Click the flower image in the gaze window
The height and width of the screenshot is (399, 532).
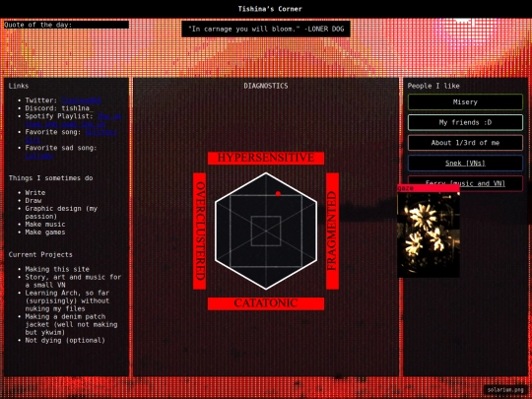[429, 234]
